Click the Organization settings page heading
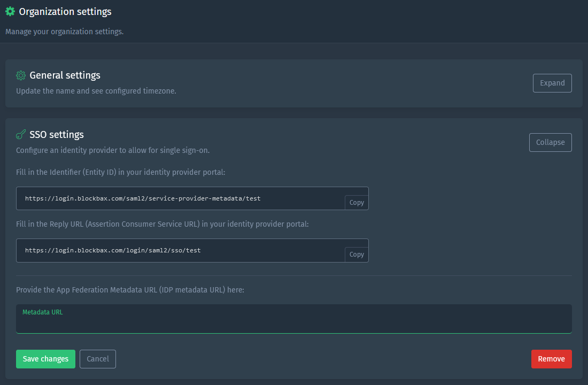Viewport: 588px width, 385px height. (x=65, y=11)
